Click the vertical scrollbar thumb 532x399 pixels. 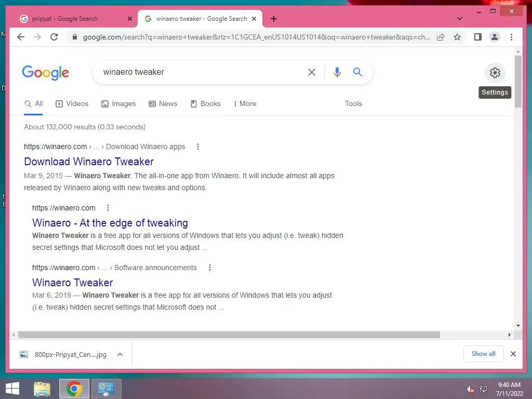[518, 82]
